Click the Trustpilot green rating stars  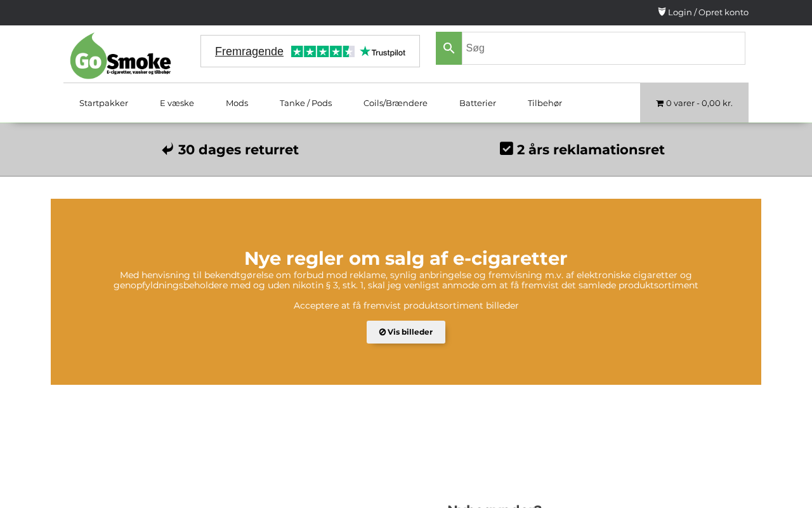(323, 51)
